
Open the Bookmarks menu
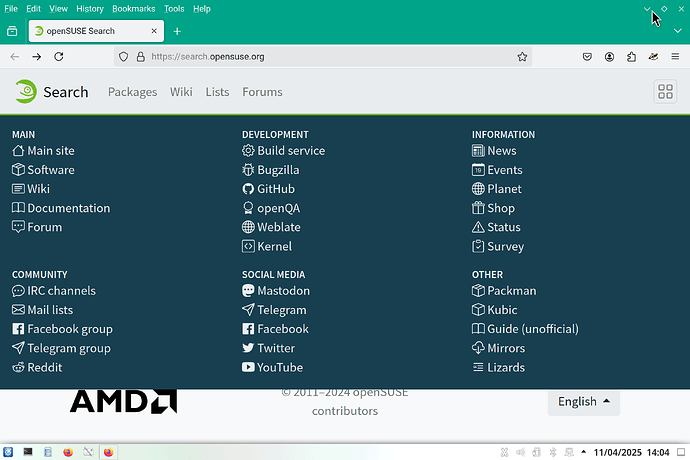point(134,9)
